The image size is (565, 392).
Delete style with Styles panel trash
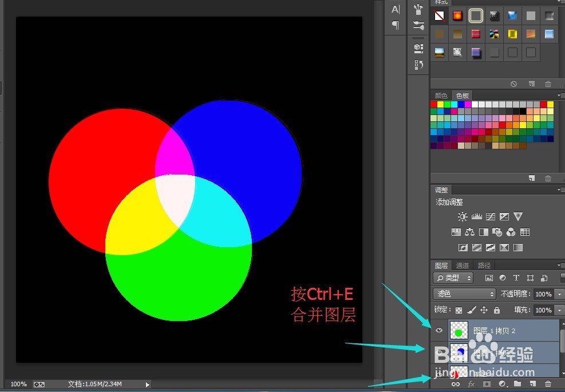tap(548, 84)
